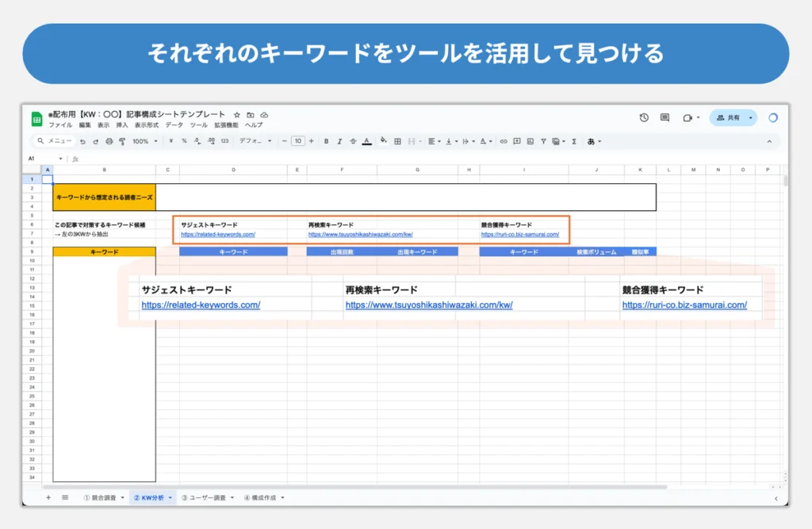Open the font family dropdown
Image resolution: width=812 pixels, height=529 pixels.
pyautogui.click(x=255, y=141)
